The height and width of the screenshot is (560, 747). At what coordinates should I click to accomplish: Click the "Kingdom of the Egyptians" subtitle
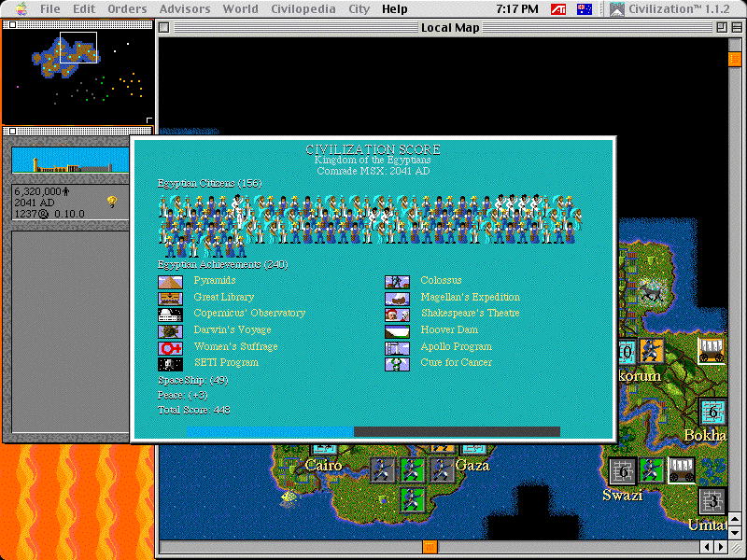tap(373, 160)
